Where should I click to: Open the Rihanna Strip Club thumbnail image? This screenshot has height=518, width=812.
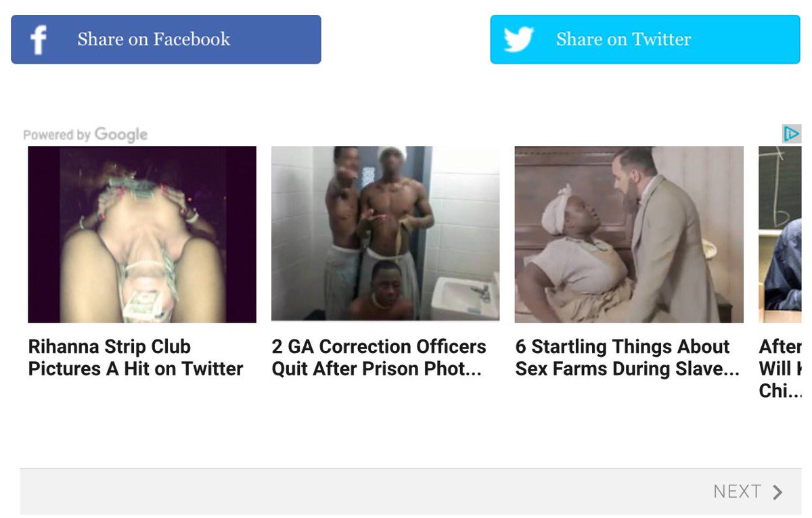[x=142, y=235]
